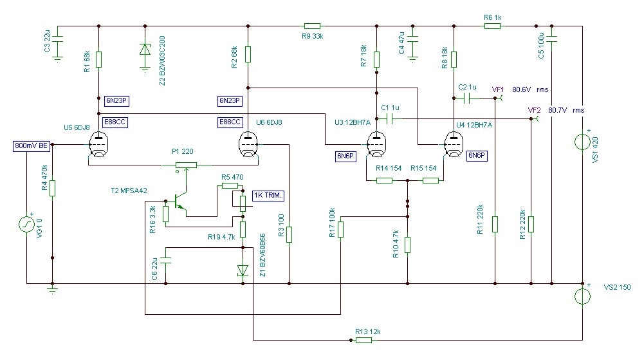
Task: Select the U5 6DJ8 triode tube symbol
Action: coord(98,145)
